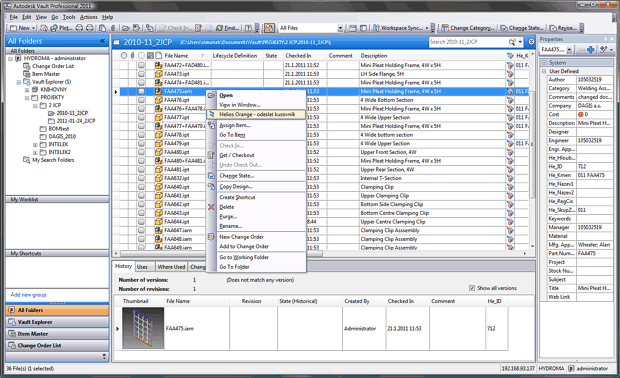Collapse the HYDROMA - administrator tree node
Image resolution: width=620 pixels, height=378 pixels.
click(11, 59)
